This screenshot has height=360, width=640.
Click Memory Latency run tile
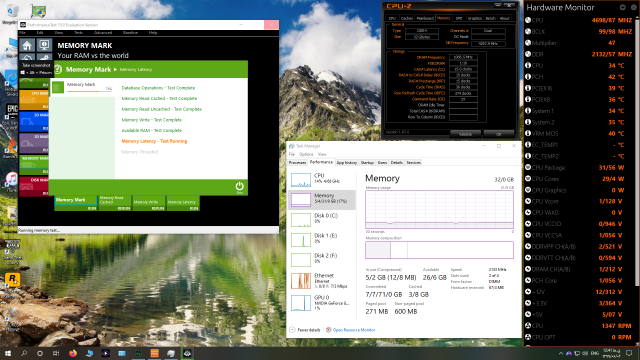182,203
